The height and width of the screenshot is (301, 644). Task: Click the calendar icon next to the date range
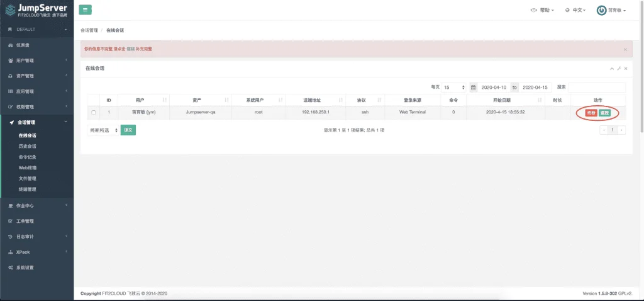(473, 88)
